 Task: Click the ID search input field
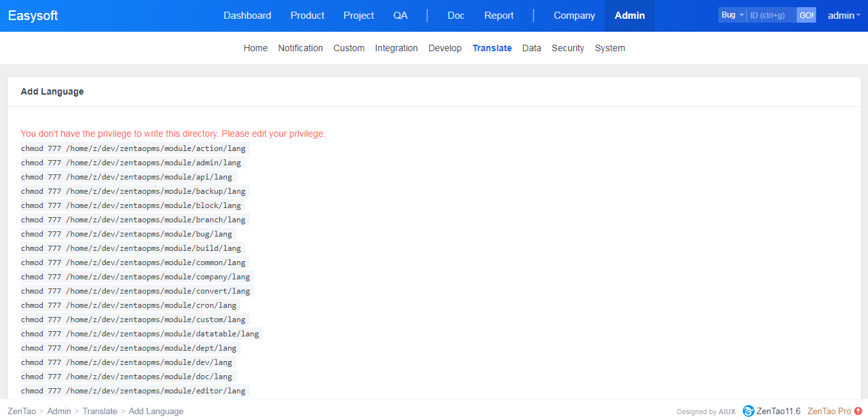pyautogui.click(x=771, y=15)
